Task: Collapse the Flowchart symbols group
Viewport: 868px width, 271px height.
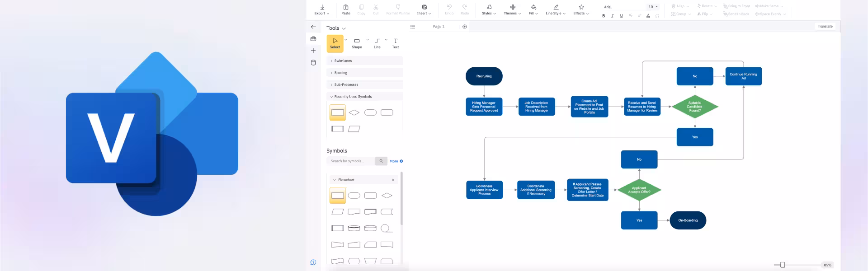Action: click(335, 180)
